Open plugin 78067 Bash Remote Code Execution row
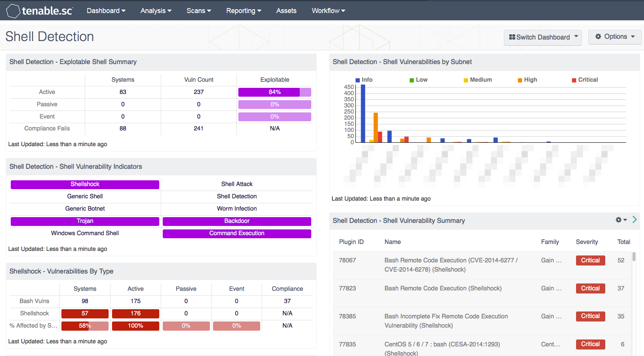 pyautogui.click(x=482, y=265)
